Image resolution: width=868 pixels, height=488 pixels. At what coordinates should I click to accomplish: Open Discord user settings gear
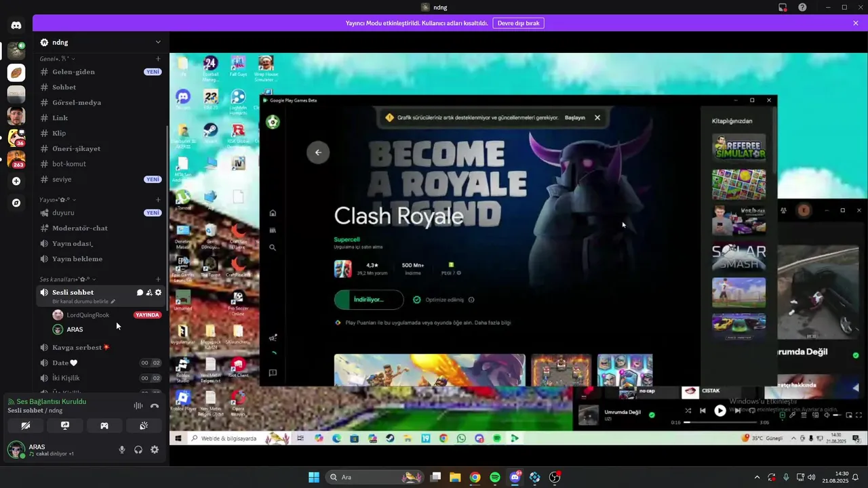tap(155, 449)
